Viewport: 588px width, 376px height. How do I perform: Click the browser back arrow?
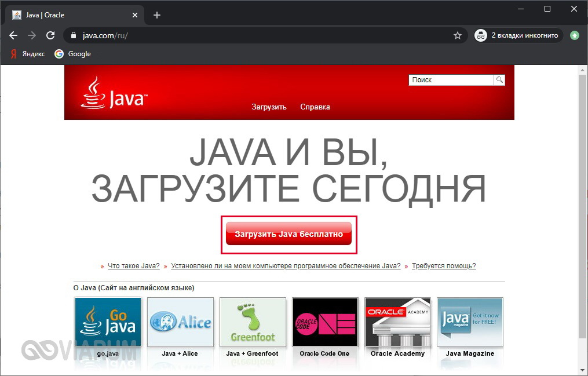pos(13,35)
